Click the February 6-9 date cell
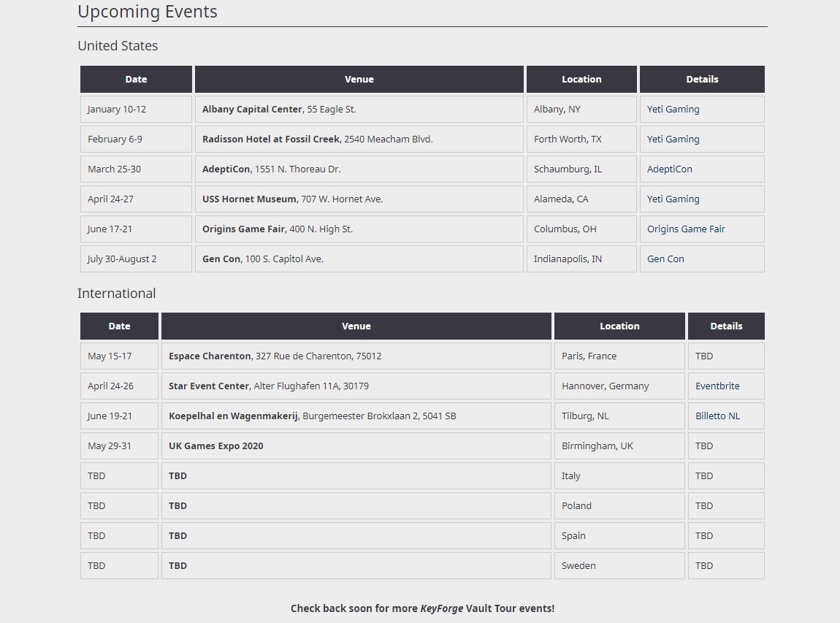The height and width of the screenshot is (623, 840). (x=136, y=139)
